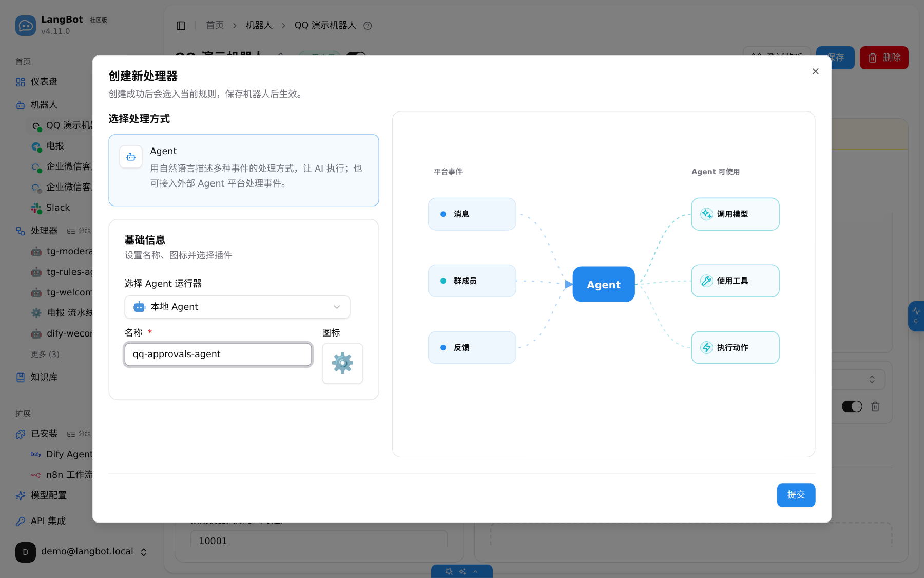This screenshot has width=924, height=578.
Task: Expand 更多 (3) processors list
Action: point(45,354)
